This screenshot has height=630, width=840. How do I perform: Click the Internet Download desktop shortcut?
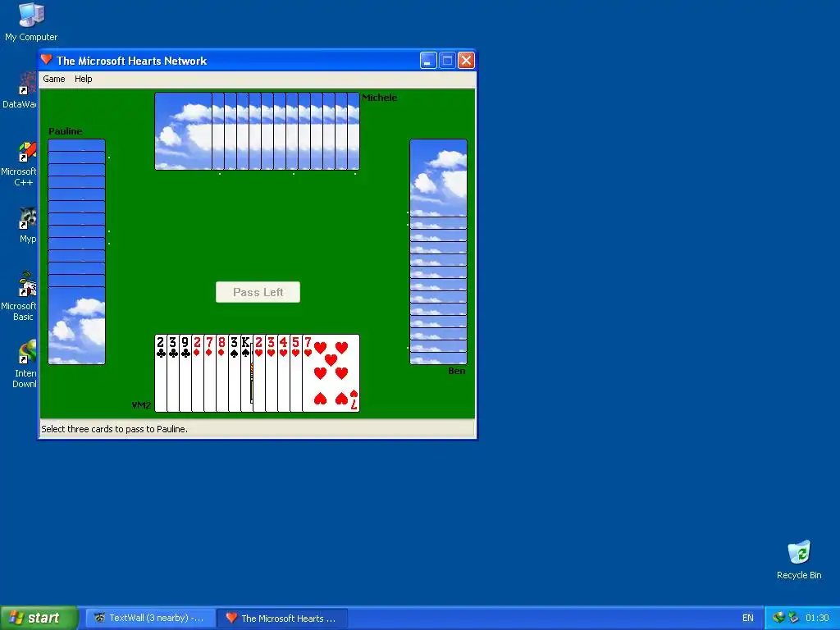point(25,363)
